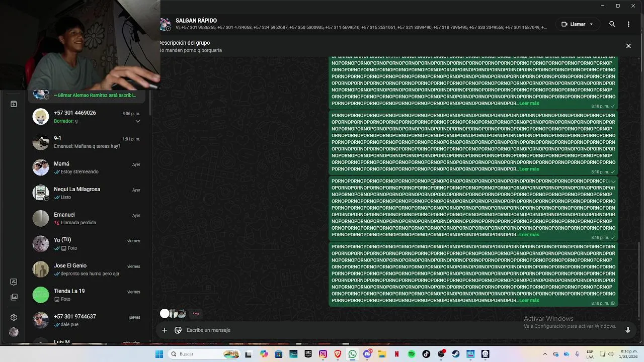Open SALGAN RÁPIDO group avatar
The height and width of the screenshot is (362, 644).
(165, 24)
